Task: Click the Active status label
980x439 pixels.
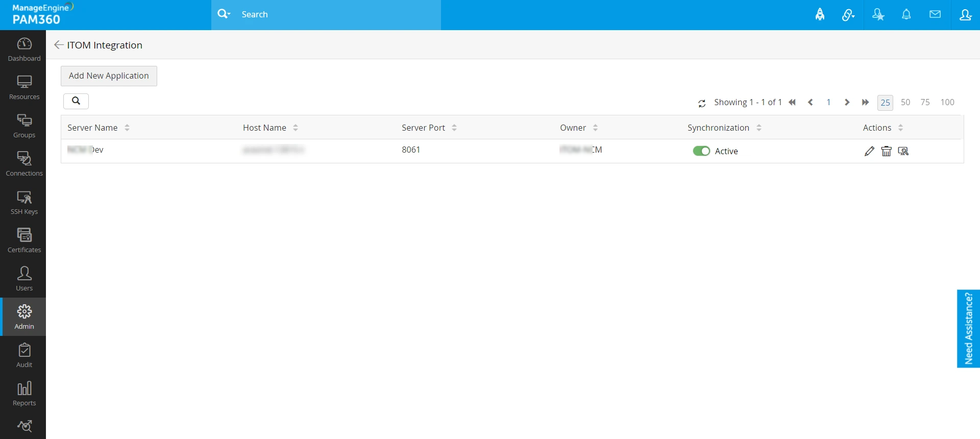Action: [x=726, y=151]
